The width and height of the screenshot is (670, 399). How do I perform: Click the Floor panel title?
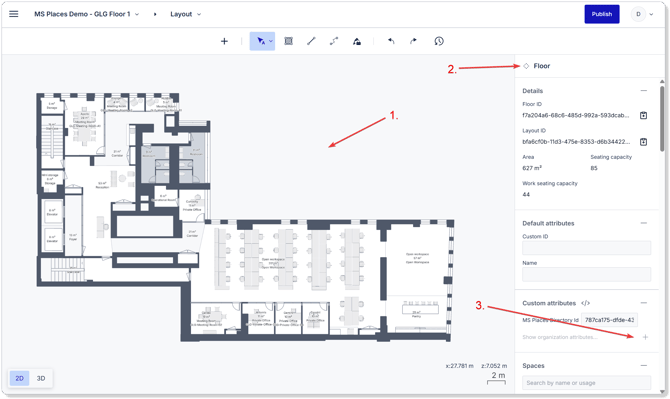pos(541,66)
